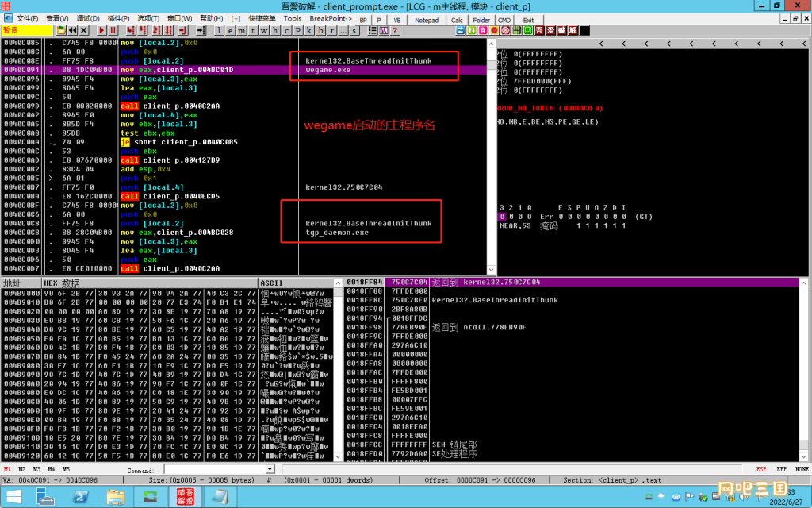Open CMD from the toolbar button

pos(504,20)
